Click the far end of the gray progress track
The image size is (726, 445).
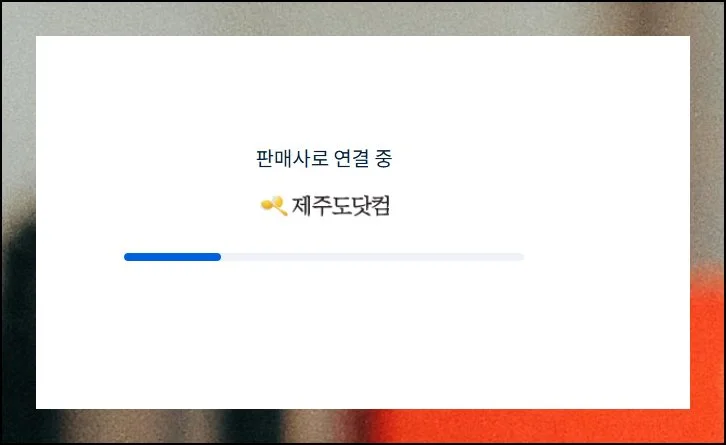[521, 257]
